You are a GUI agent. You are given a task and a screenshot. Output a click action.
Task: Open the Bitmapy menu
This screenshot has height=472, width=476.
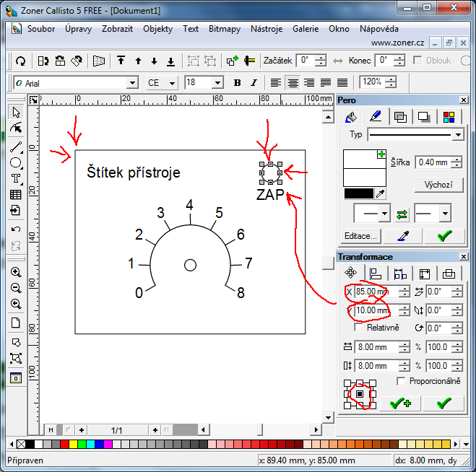tap(225, 29)
